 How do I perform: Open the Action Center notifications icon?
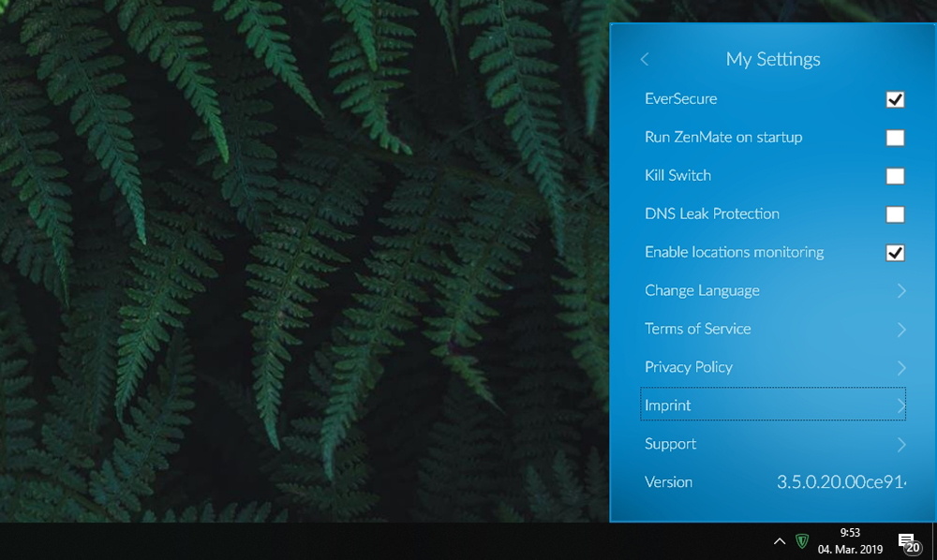909,543
